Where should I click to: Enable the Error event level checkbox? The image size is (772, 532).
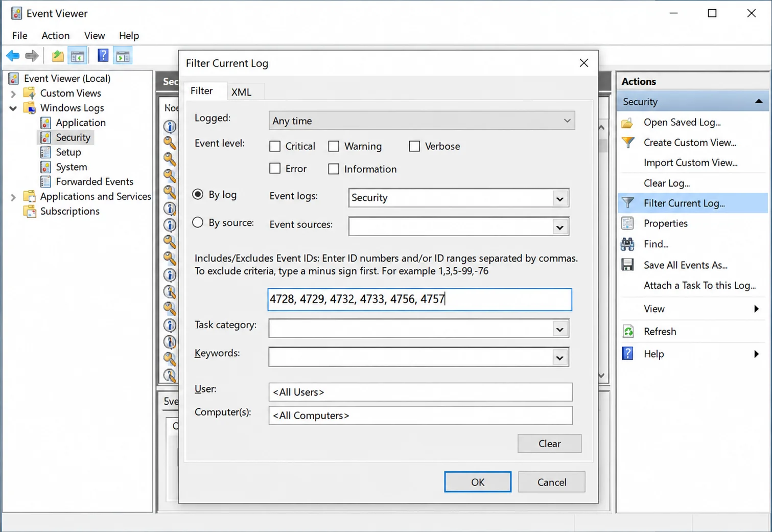coord(275,169)
